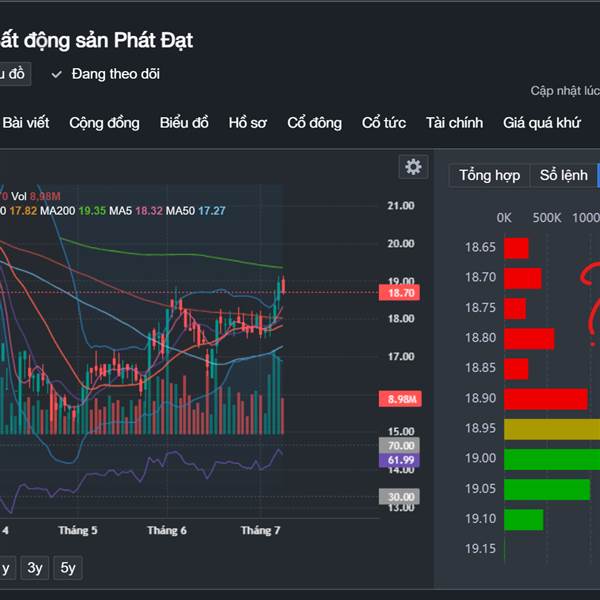The width and height of the screenshot is (600, 600).
Task: Switch to the Sổ lệnh panel tab
Action: point(563,175)
